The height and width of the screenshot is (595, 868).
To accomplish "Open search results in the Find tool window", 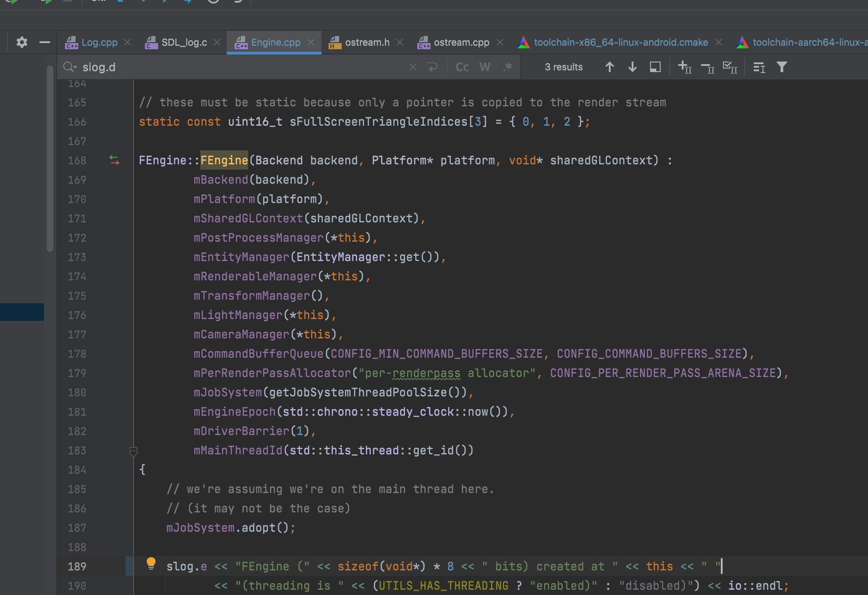I will [x=655, y=67].
